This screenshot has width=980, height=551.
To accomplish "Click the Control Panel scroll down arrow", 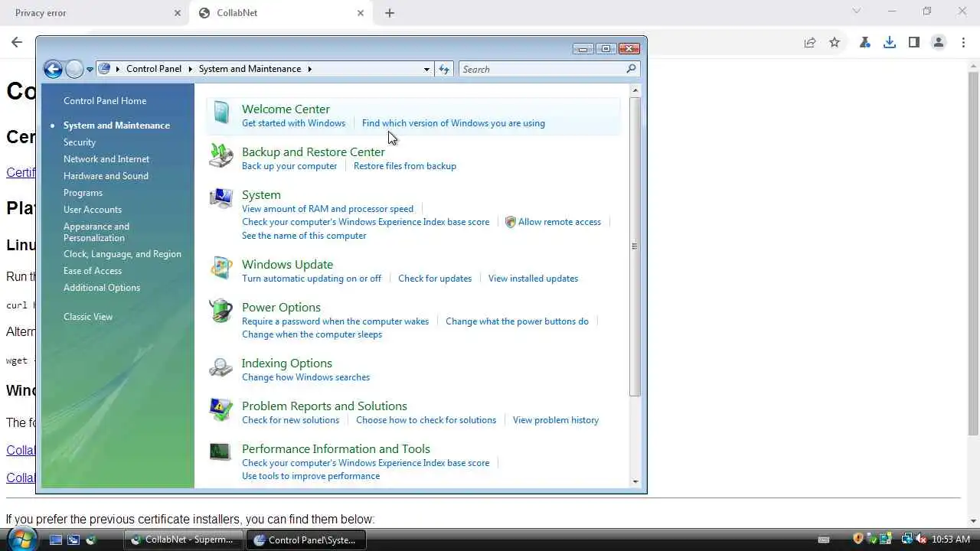I will pyautogui.click(x=635, y=482).
